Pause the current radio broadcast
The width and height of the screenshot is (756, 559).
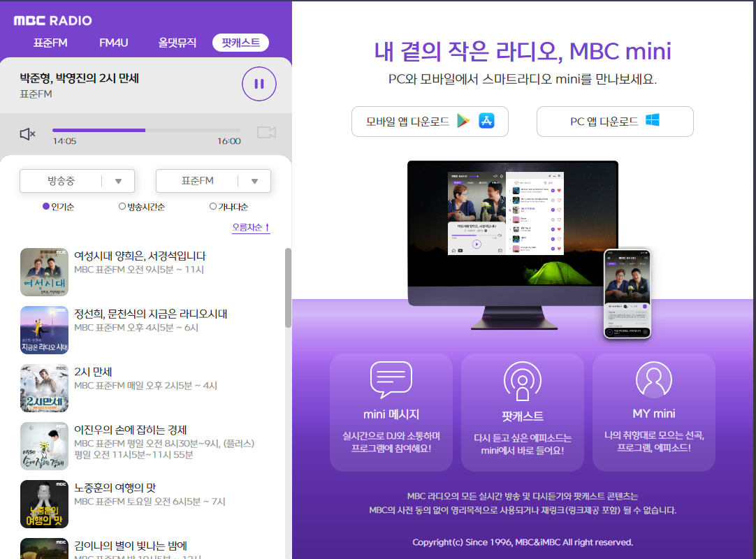point(259,84)
